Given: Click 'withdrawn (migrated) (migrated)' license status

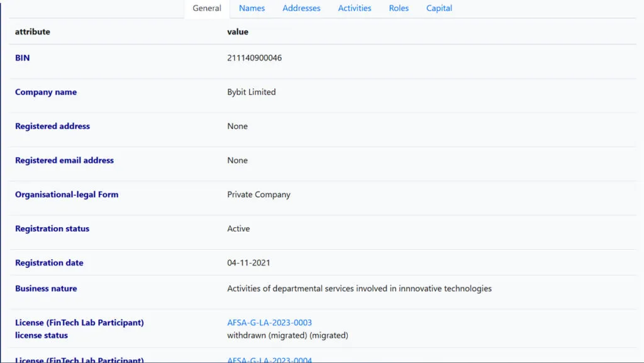Looking at the screenshot, I should [287, 335].
